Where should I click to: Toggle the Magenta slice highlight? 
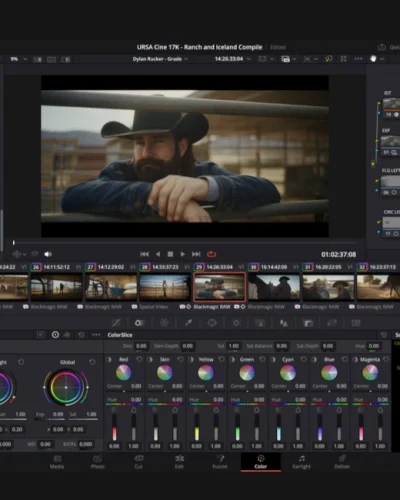coord(356,359)
